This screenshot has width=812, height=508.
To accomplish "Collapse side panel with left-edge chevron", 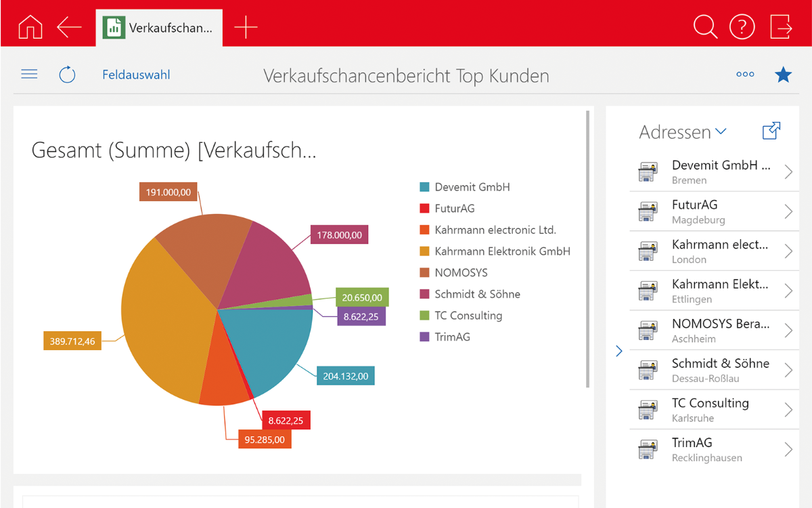I will [x=618, y=351].
